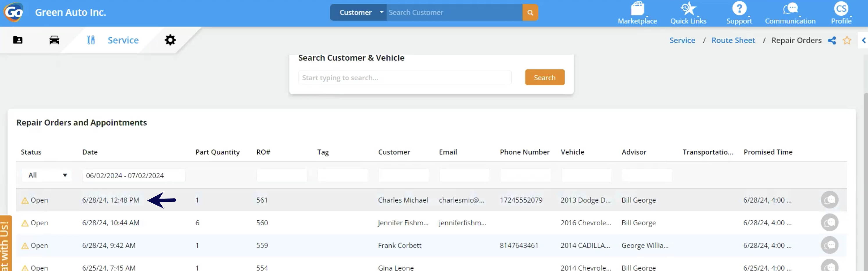Image resolution: width=868 pixels, height=271 pixels.
Task: Click the orange magnifier search button
Action: tap(530, 13)
